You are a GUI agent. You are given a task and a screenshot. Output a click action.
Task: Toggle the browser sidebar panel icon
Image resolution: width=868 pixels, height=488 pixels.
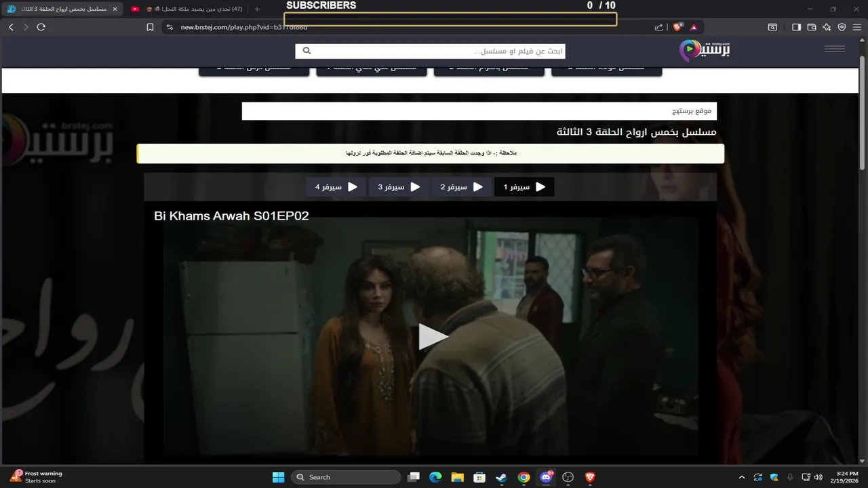point(797,27)
